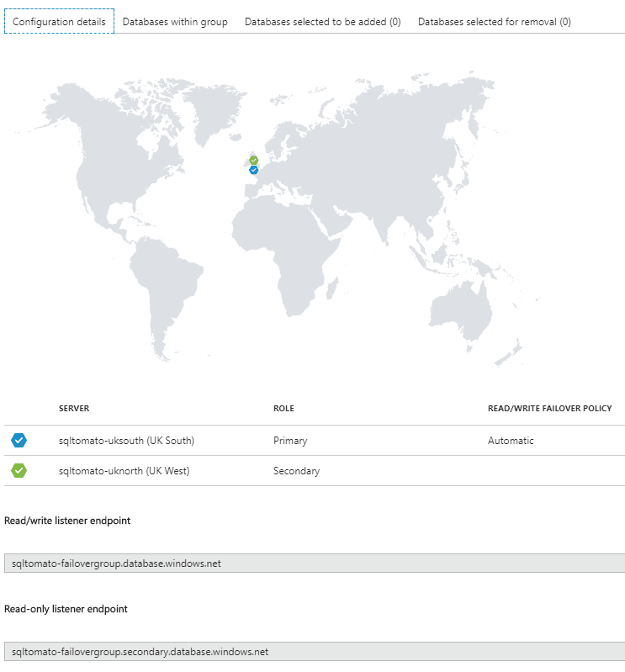625x672 pixels.
Task: Click the Read-only listener endpoint label
Action: (x=66, y=609)
